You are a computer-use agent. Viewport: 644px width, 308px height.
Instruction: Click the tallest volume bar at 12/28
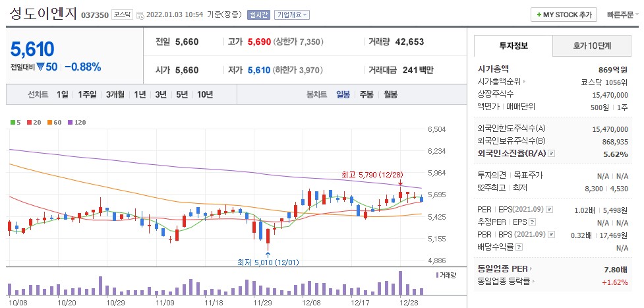coord(401,283)
